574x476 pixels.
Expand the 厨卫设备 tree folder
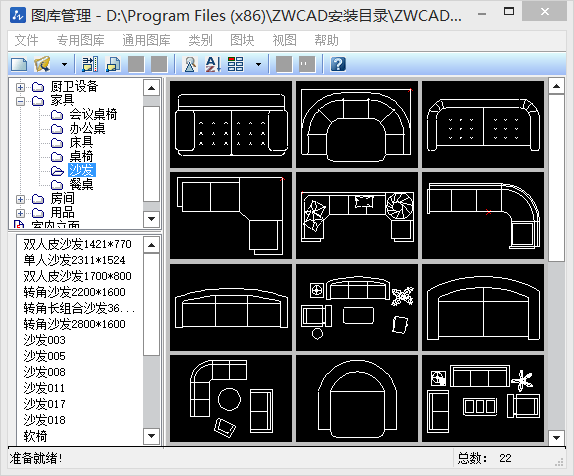click(x=20, y=87)
